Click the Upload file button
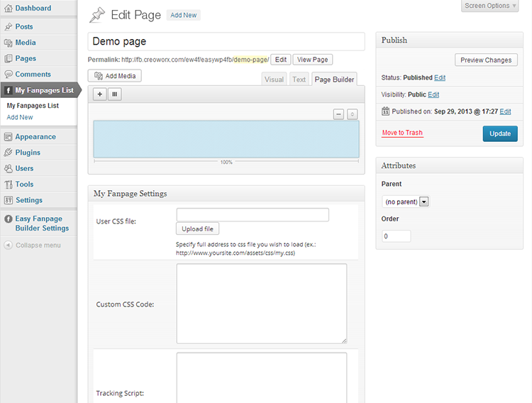This screenshot has height=403, width=532. [x=197, y=229]
